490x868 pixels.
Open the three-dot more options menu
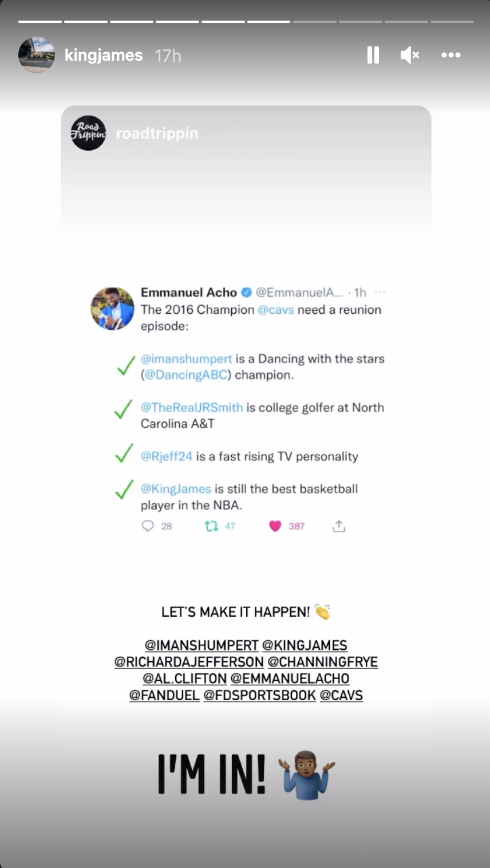click(x=451, y=55)
